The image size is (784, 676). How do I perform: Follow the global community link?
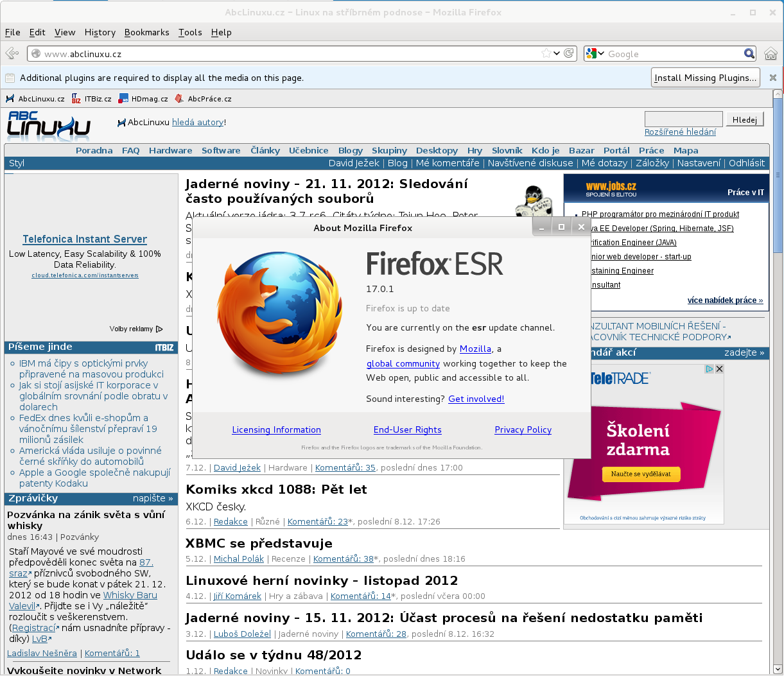coord(403,364)
